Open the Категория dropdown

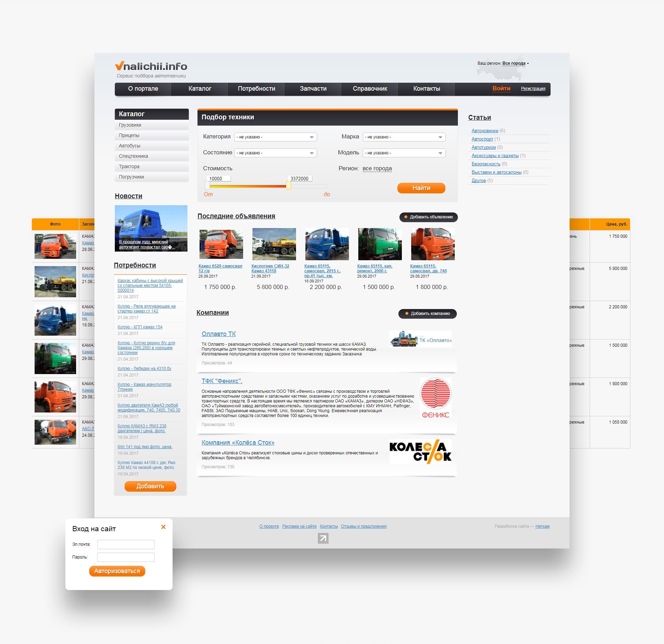275,137
